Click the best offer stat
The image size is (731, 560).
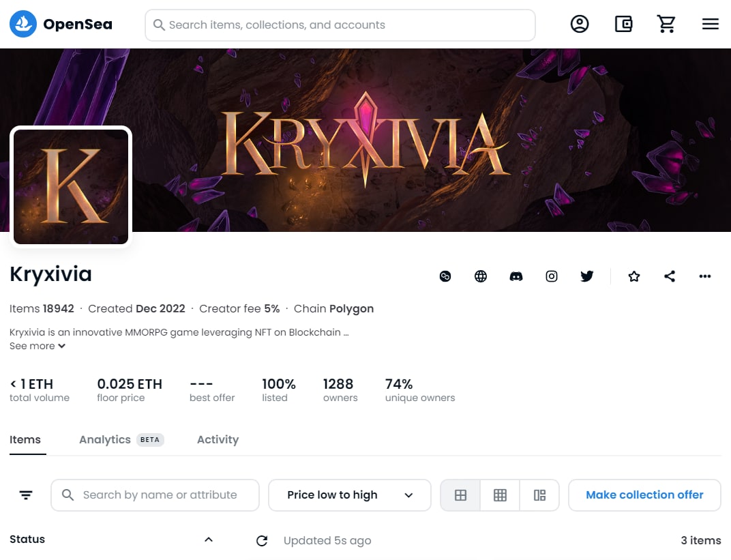pos(212,390)
